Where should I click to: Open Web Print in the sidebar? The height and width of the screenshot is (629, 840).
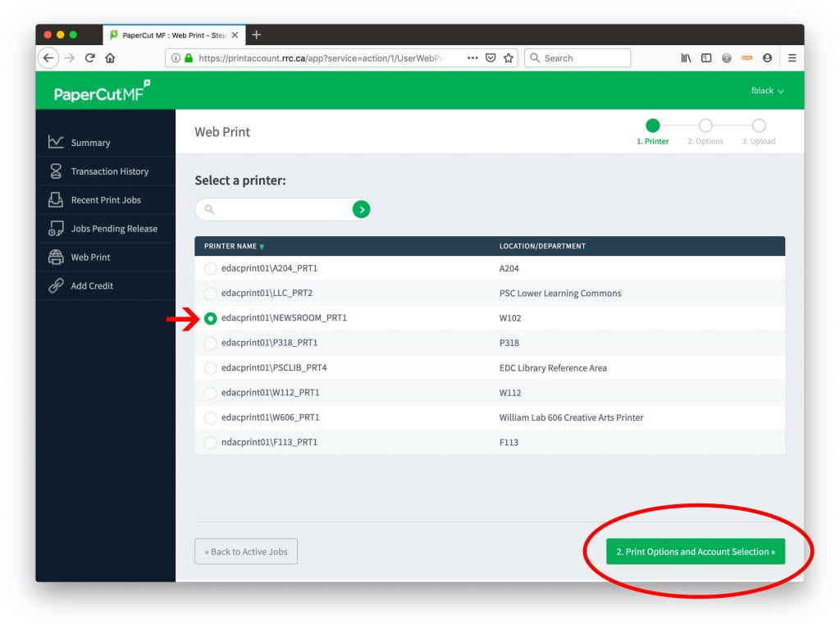90,258
